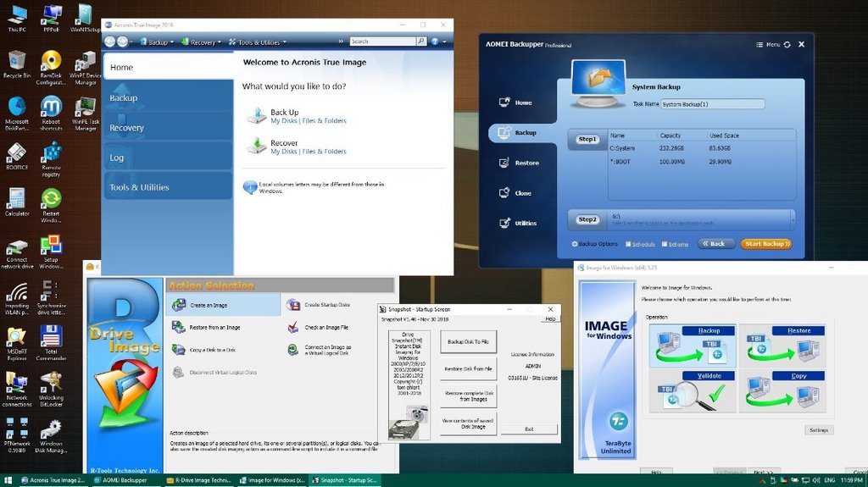Expand the Backup dropdown in Acronis toolbar
This screenshot has height=487, width=868.
[157, 42]
